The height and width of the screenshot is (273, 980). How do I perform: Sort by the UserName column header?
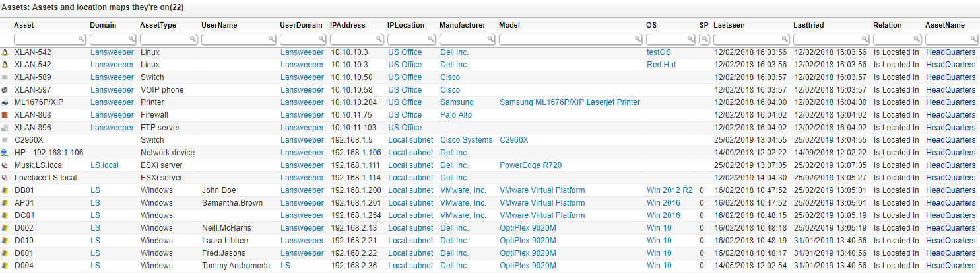click(x=219, y=25)
